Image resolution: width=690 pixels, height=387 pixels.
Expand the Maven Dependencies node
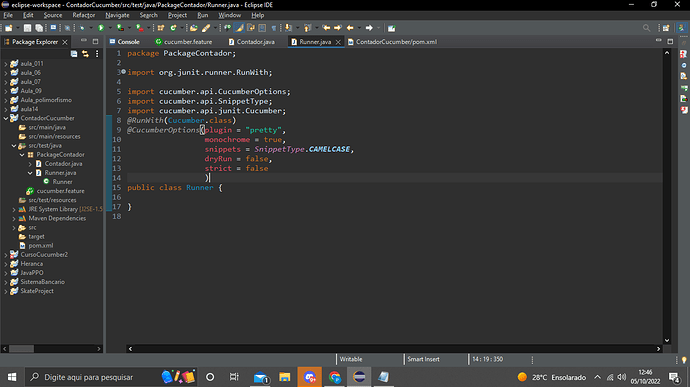coord(14,218)
